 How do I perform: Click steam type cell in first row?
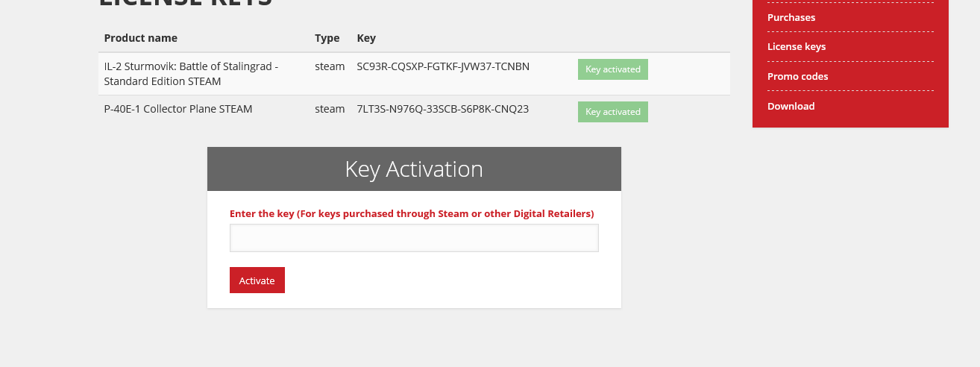330,66
